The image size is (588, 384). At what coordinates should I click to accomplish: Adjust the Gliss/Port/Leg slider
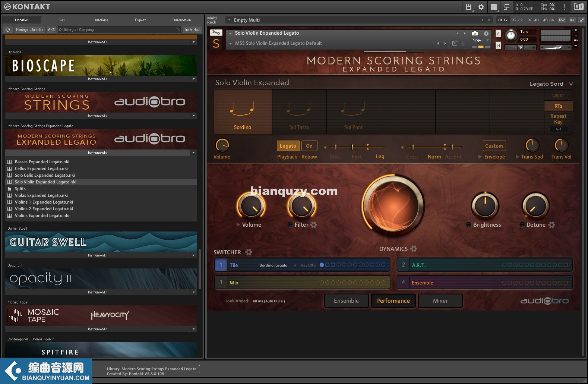click(357, 147)
